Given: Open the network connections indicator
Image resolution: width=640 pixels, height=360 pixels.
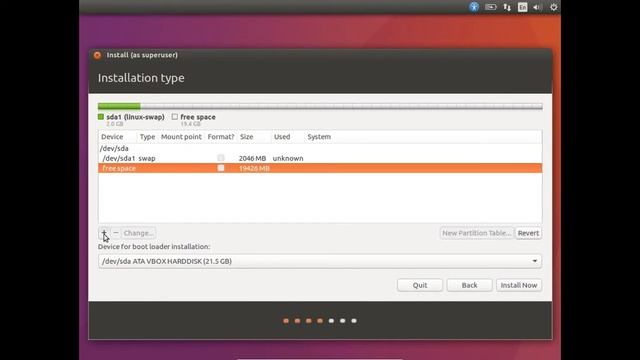Looking at the screenshot, I should (507, 7).
